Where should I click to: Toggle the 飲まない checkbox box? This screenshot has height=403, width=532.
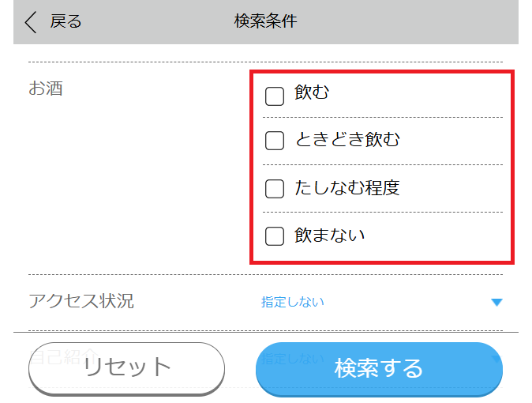click(275, 236)
